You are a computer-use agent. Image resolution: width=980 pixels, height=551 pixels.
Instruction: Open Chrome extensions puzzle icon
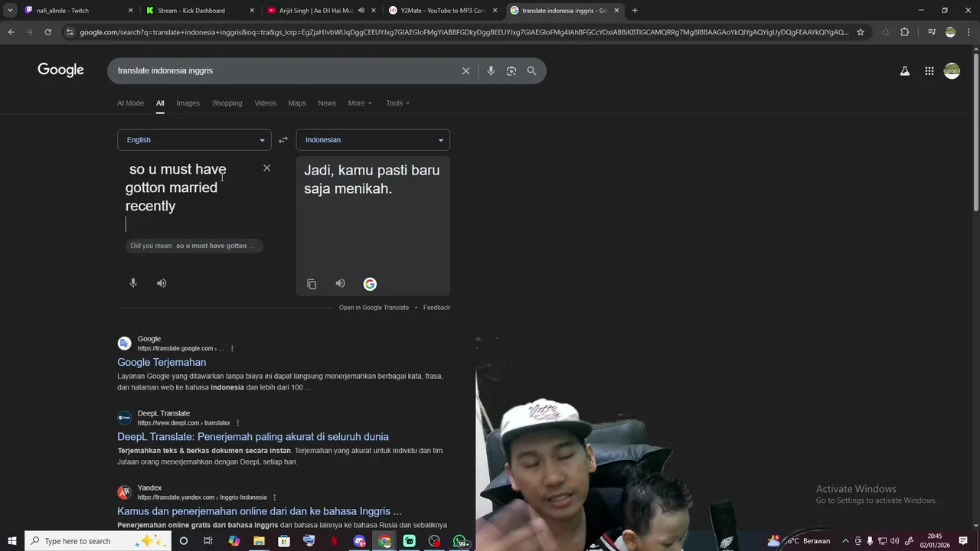(x=905, y=32)
